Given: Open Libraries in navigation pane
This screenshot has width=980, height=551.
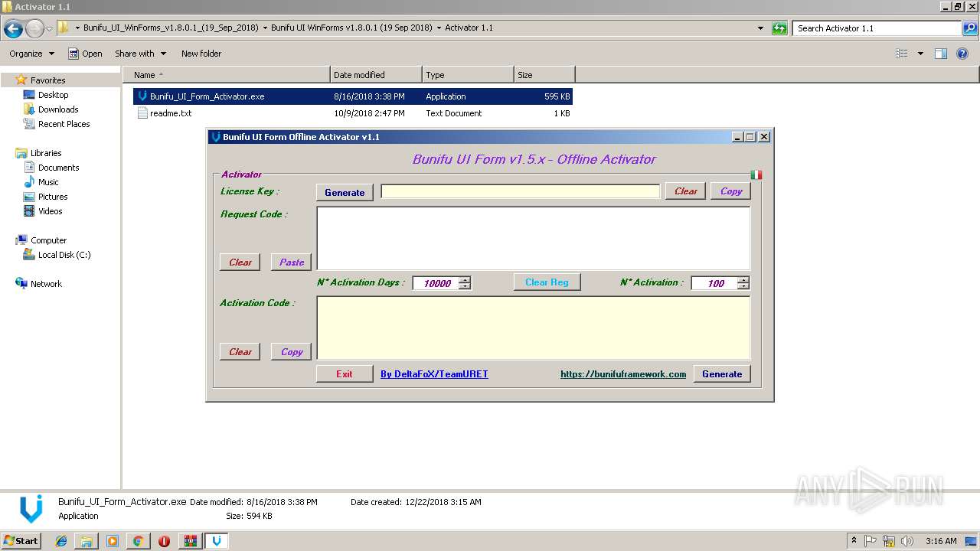Looking at the screenshot, I should coord(46,153).
